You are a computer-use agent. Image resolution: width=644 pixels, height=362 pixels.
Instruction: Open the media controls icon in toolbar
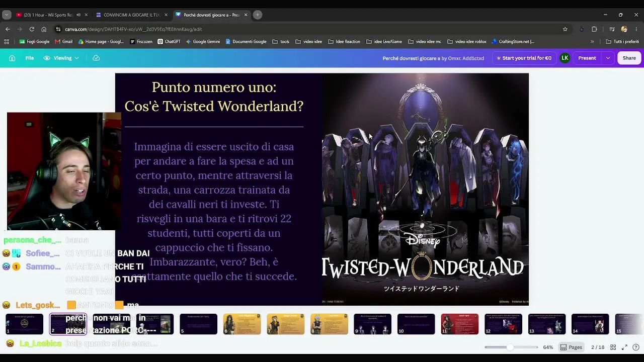[x=612, y=29]
